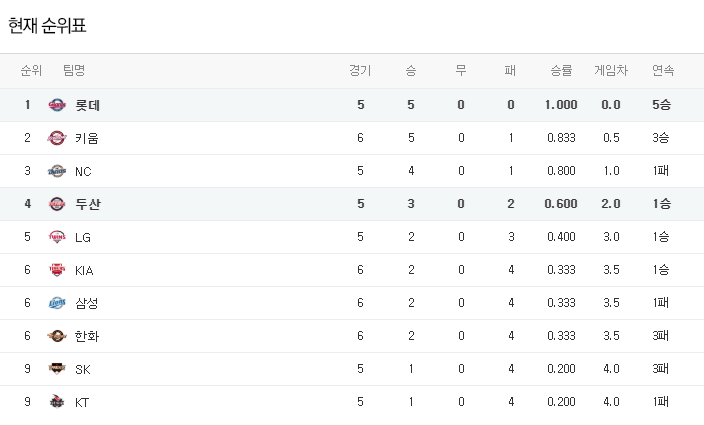Viewport: 704px width, 425px height.
Task: Open the 삼성 team name link
Action: click(87, 303)
